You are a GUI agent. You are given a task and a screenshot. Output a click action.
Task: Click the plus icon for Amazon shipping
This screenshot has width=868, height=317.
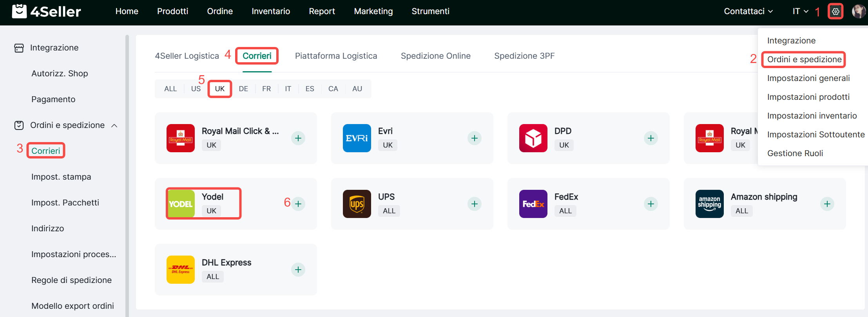pyautogui.click(x=827, y=204)
